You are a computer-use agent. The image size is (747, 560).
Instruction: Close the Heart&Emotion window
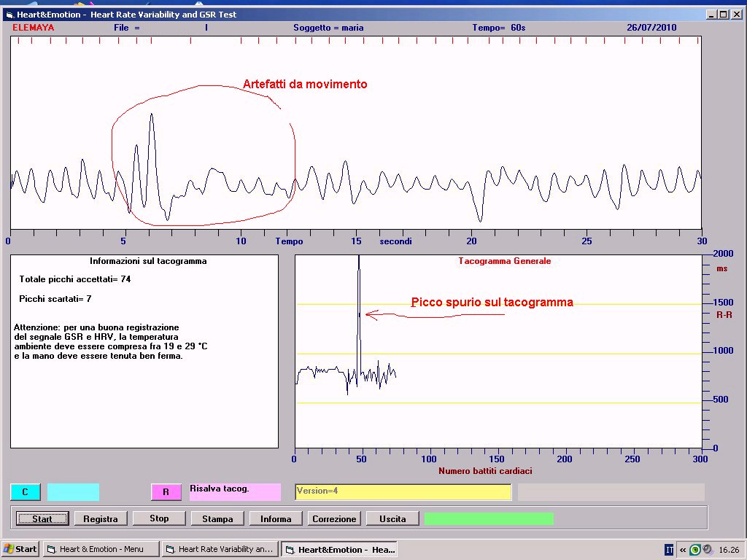click(737, 15)
